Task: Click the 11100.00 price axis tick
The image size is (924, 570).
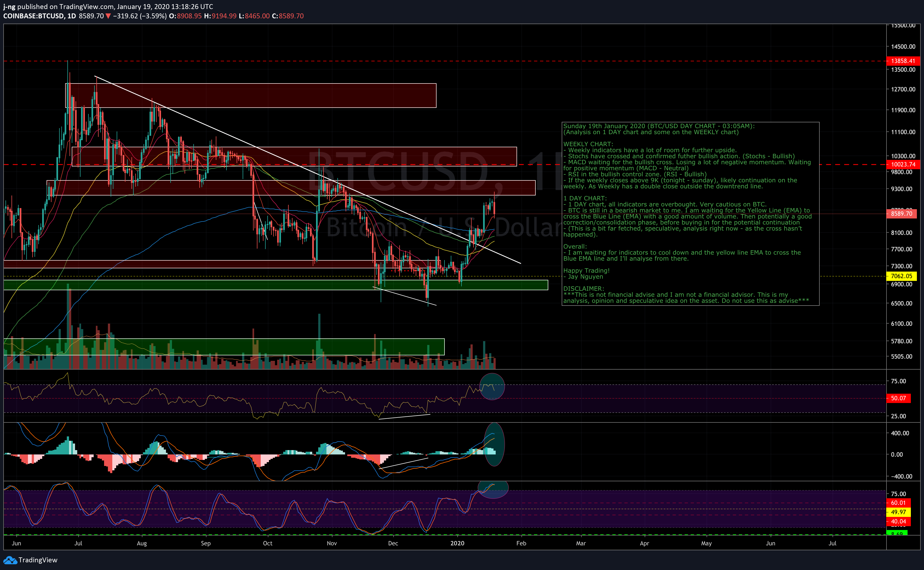Action: pos(903,132)
